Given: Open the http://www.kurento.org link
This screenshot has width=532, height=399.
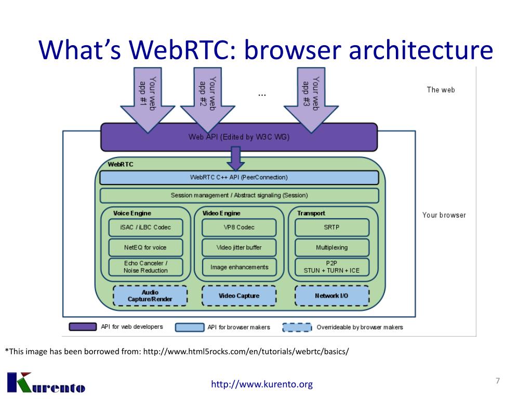Looking at the screenshot, I should (262, 384).
